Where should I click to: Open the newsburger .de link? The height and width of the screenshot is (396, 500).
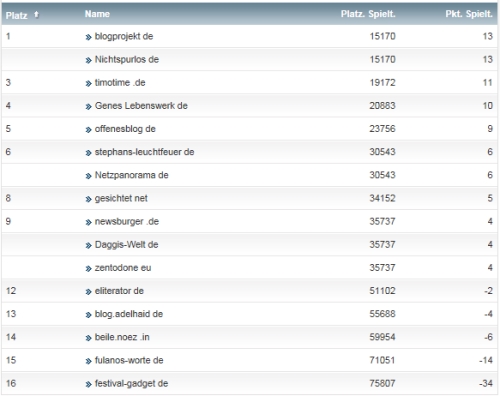point(127,221)
